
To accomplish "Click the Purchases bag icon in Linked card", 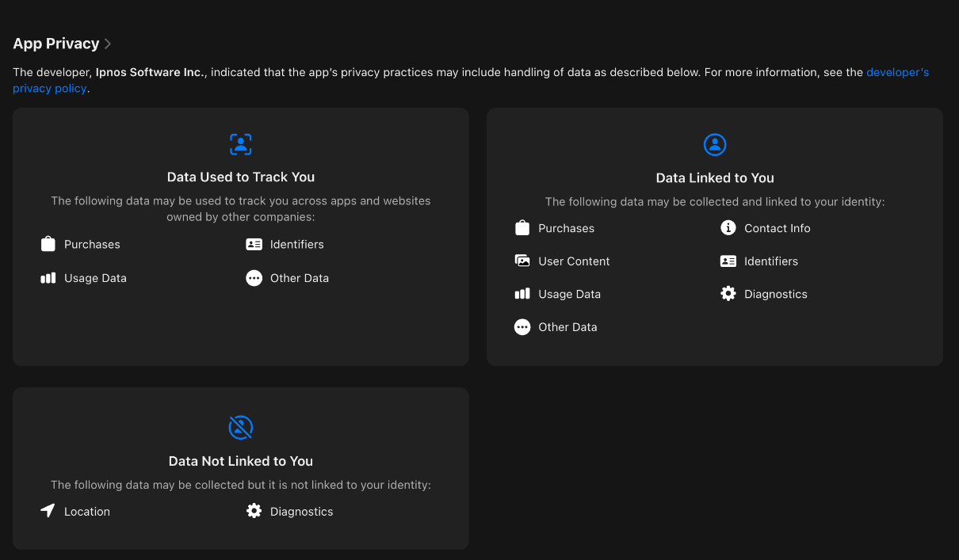I will pyautogui.click(x=522, y=228).
